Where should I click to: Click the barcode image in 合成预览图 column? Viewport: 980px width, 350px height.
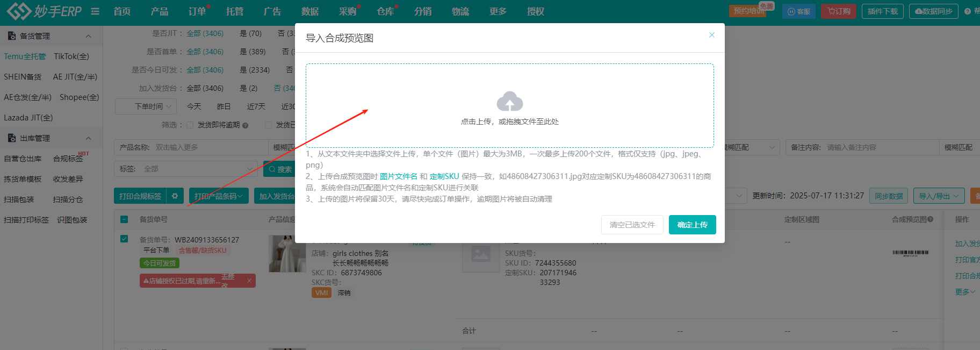(910, 252)
